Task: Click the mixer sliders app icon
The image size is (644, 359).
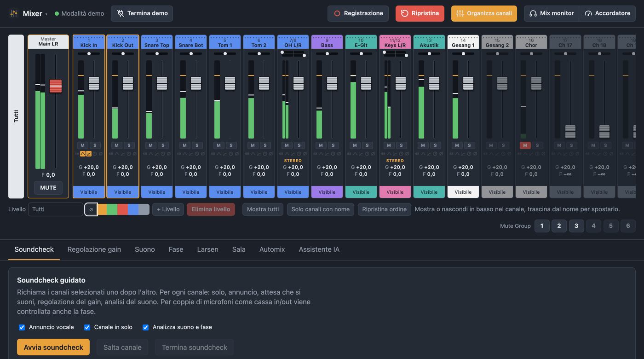Action: click(x=14, y=13)
